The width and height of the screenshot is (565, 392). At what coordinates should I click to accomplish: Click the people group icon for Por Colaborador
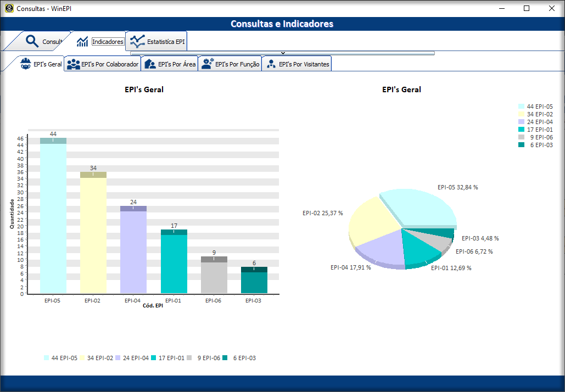click(73, 64)
